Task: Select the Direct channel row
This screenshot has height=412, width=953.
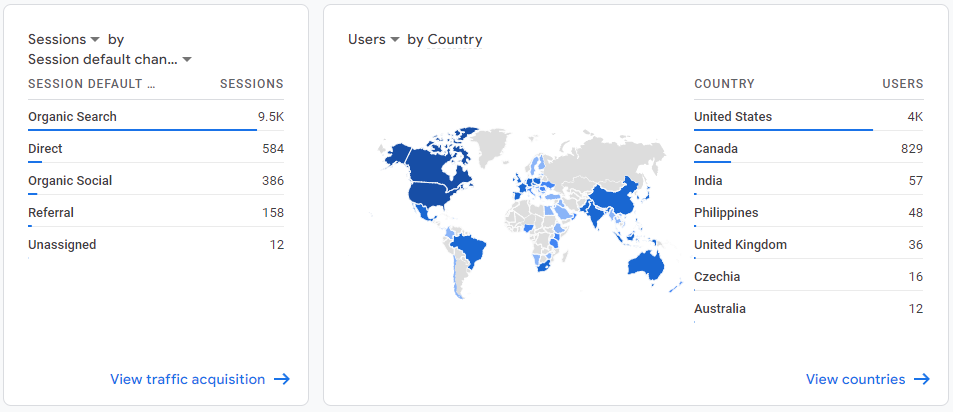Action: (x=156, y=149)
